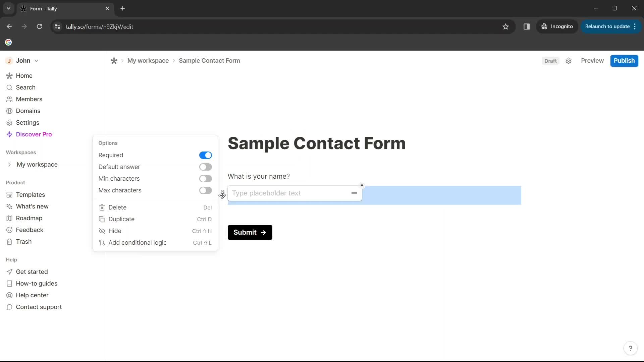Select Add conditional logic menu item
Screen dimensions: 644x362
click(x=138, y=242)
